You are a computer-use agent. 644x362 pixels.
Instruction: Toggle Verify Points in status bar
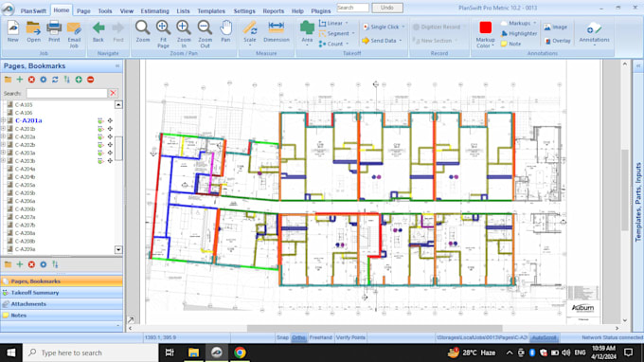[350, 337]
